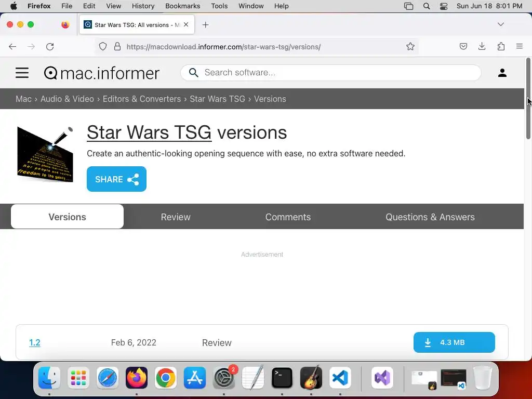This screenshot has width=532, height=399.
Task: Follow the Editors & Converters breadcrumb link
Action: tap(142, 99)
